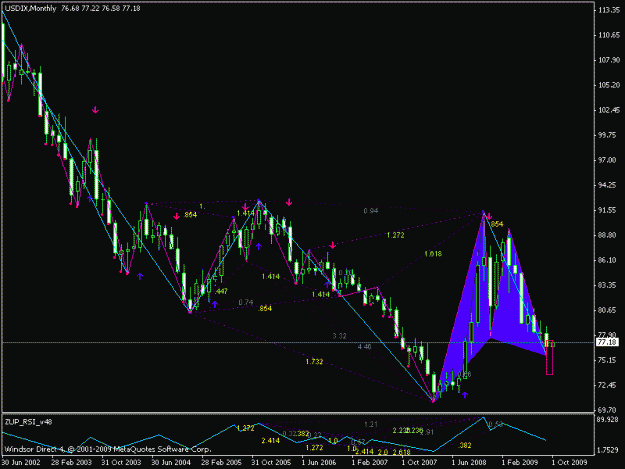Select the 1 Feb 2007 date label
The image size is (625, 469).
pyautogui.click(x=369, y=462)
